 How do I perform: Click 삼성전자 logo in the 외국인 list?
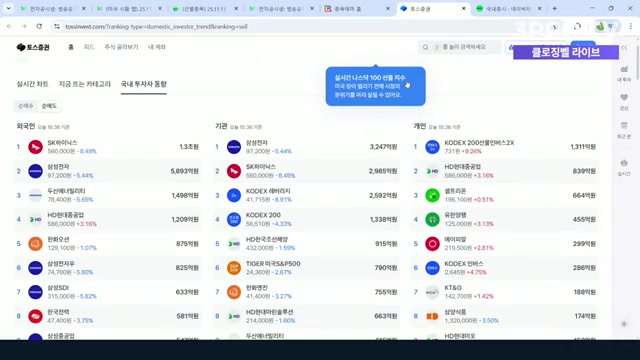click(36, 171)
